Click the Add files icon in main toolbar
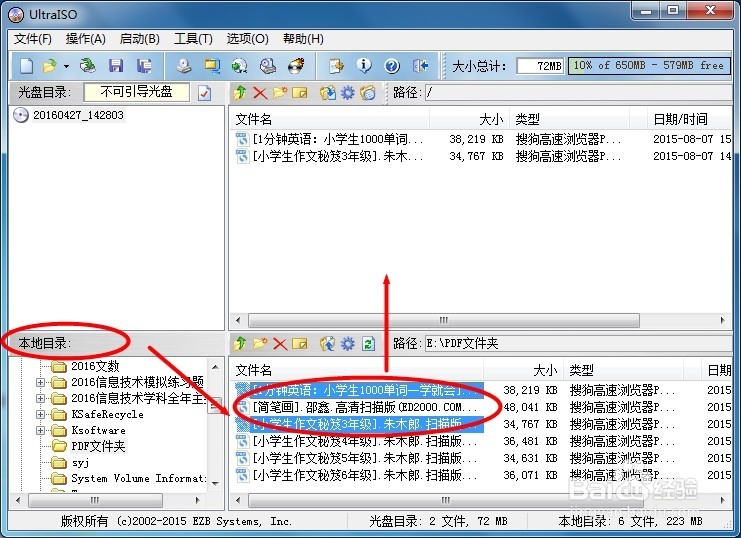 336,66
